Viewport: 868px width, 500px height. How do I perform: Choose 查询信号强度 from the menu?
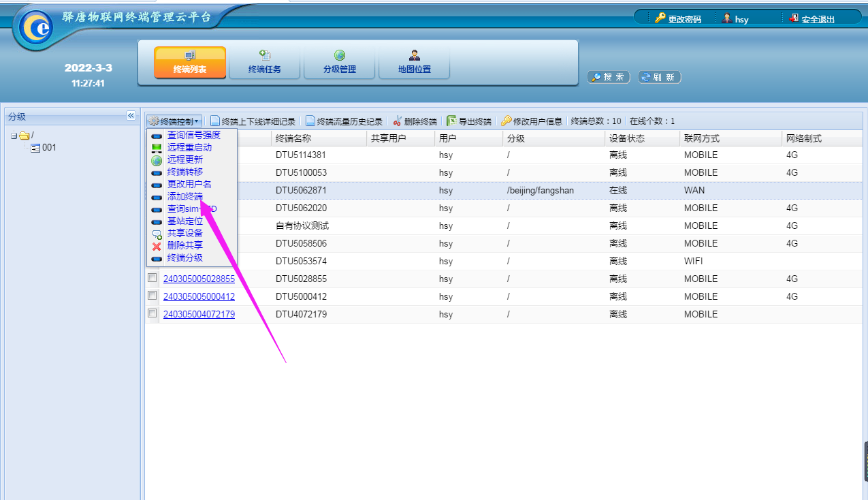(194, 135)
